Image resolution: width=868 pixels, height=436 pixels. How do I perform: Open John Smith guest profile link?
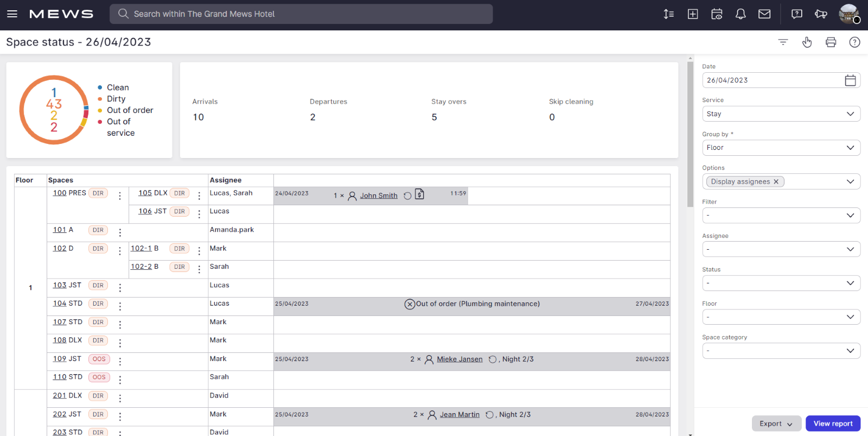pos(379,196)
